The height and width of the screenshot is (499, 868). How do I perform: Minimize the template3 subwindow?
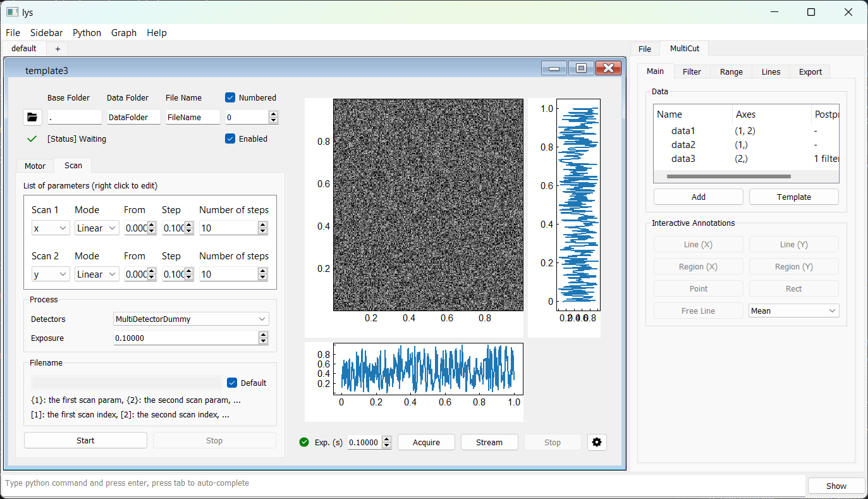(554, 68)
